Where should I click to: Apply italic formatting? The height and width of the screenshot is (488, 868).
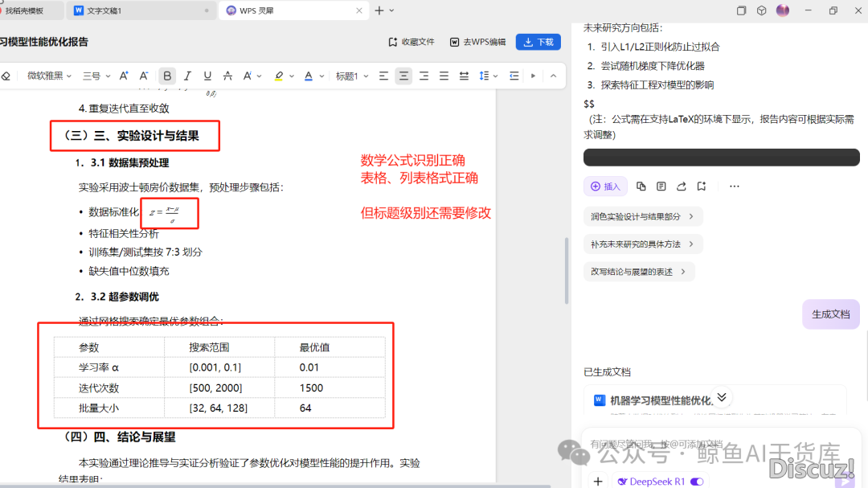[187, 76]
